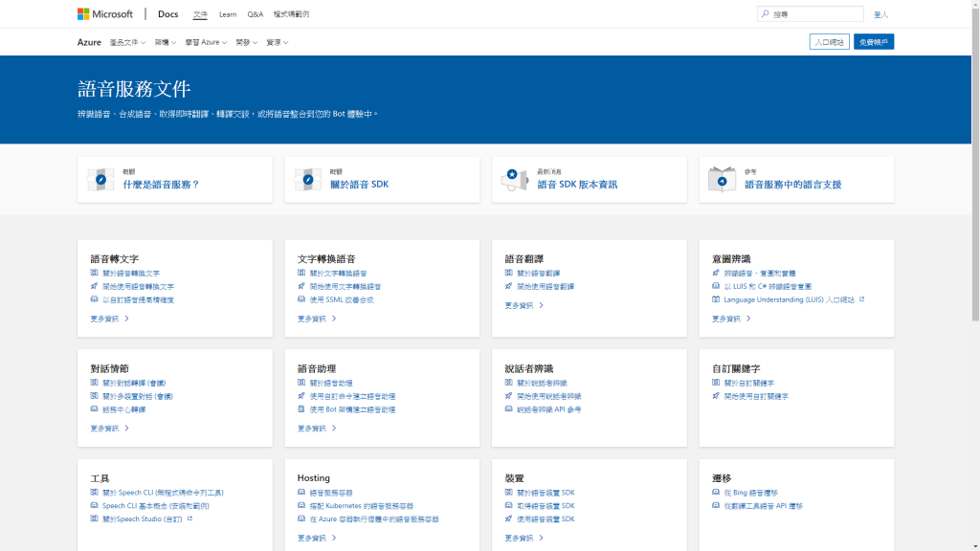The width and height of the screenshot is (980, 551).
Task: Click the 入口網站 button
Action: click(x=829, y=42)
